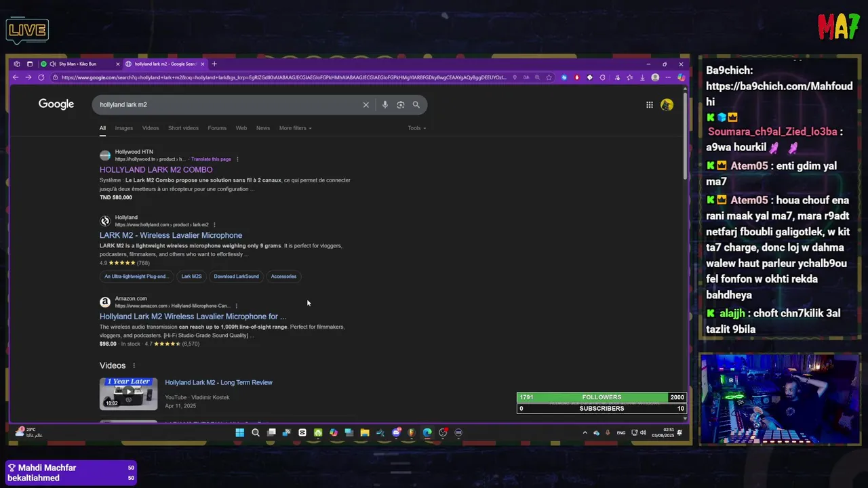The image size is (868, 488).
Task: Switch to the Short videos tab
Action: [x=183, y=128]
